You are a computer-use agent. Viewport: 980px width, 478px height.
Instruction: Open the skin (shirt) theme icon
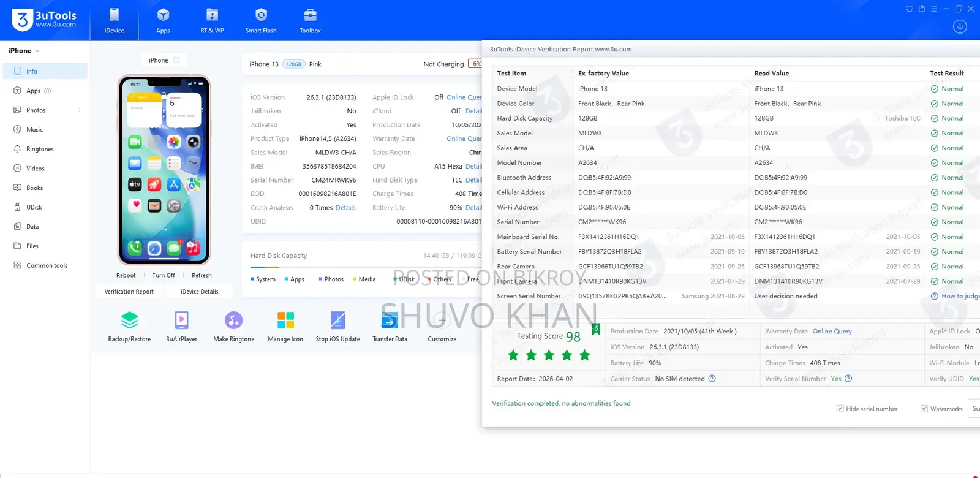[x=910, y=9]
